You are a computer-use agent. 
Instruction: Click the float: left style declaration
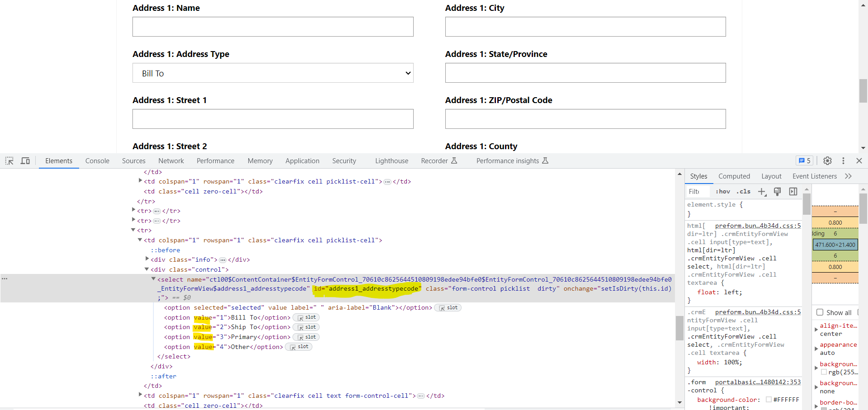[x=720, y=292]
